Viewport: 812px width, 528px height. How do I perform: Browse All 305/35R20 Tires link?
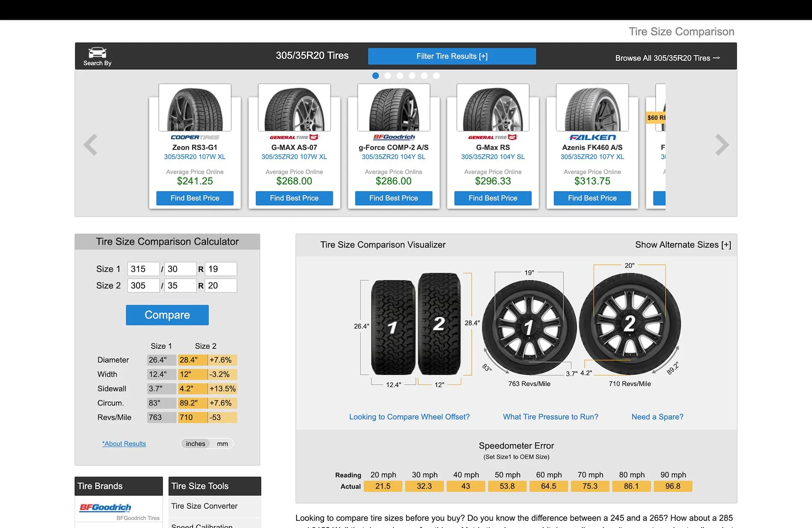[x=668, y=58]
